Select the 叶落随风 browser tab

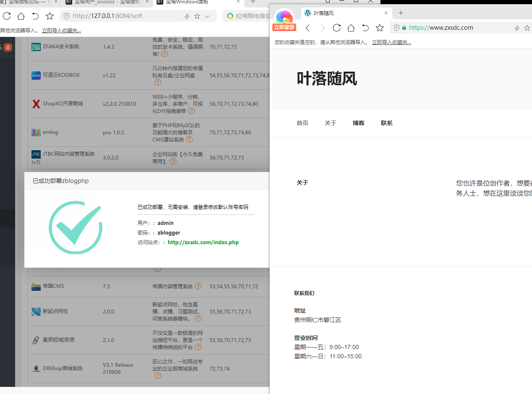346,13
